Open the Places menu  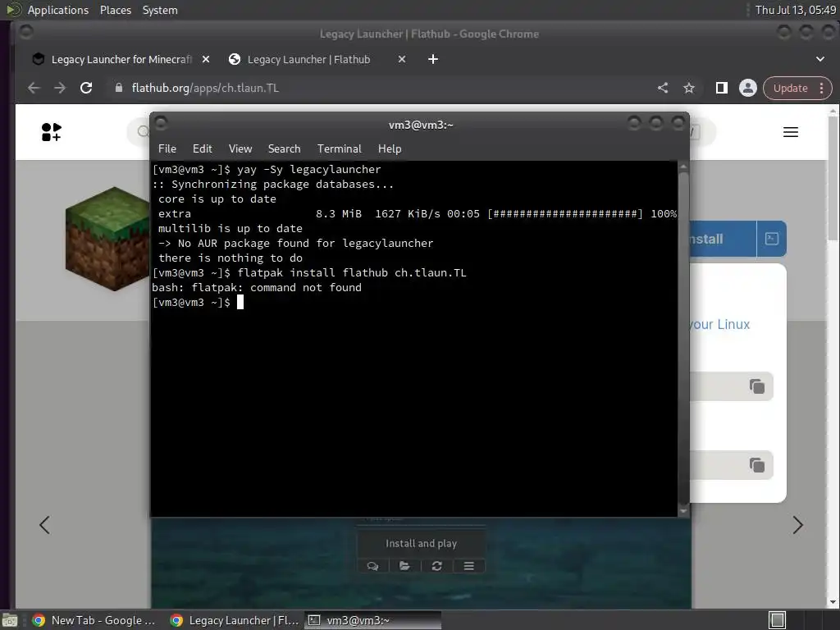pyautogui.click(x=115, y=10)
